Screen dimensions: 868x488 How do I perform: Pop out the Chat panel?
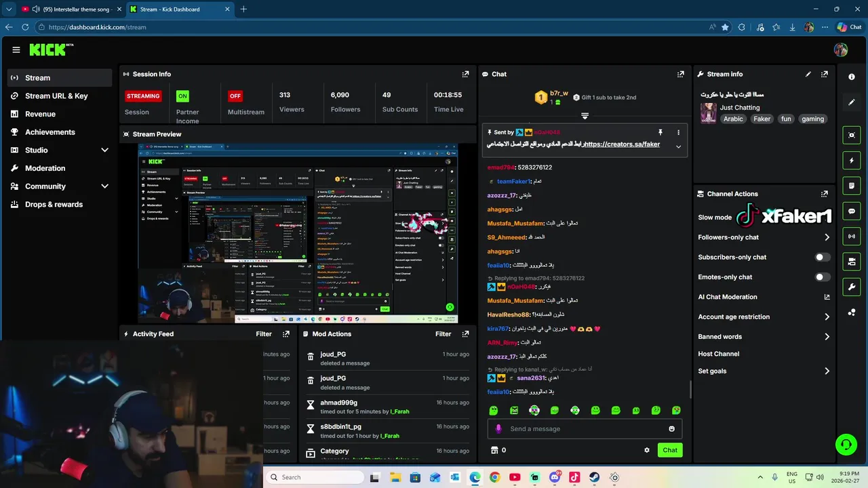pos(681,74)
